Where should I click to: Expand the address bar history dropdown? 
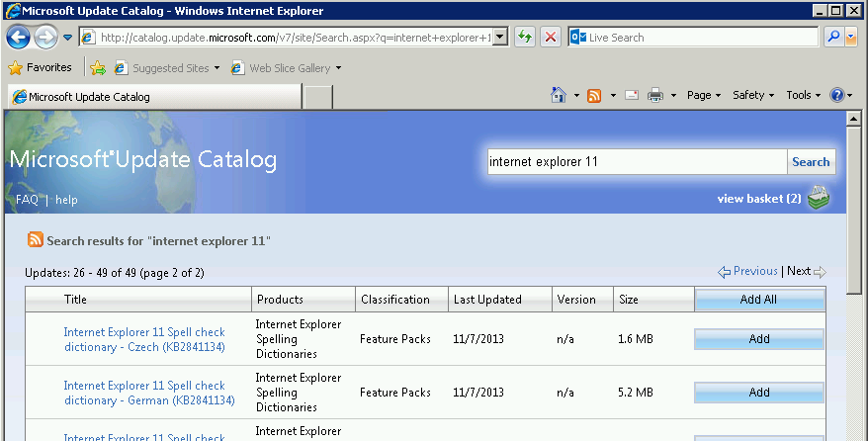point(500,38)
